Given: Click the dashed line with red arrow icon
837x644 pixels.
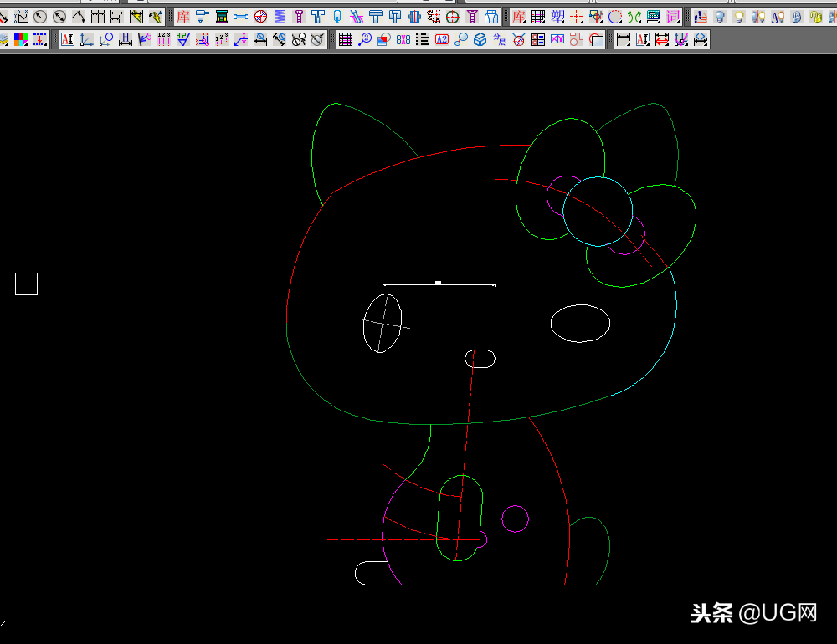Looking at the screenshot, I should pos(40,39).
